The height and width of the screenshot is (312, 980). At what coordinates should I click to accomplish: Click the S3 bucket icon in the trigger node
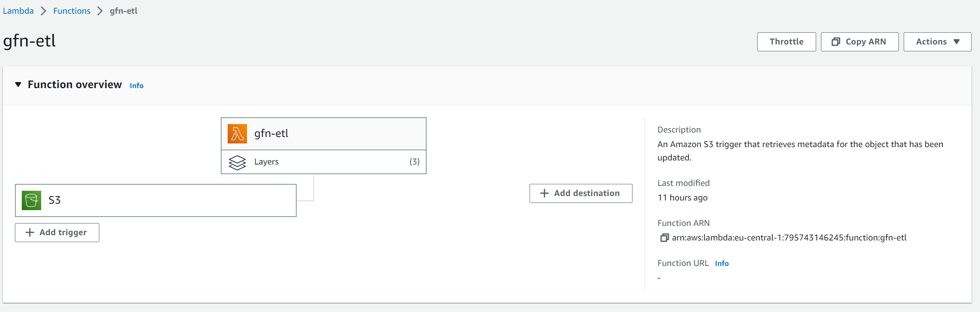pyautogui.click(x=31, y=200)
